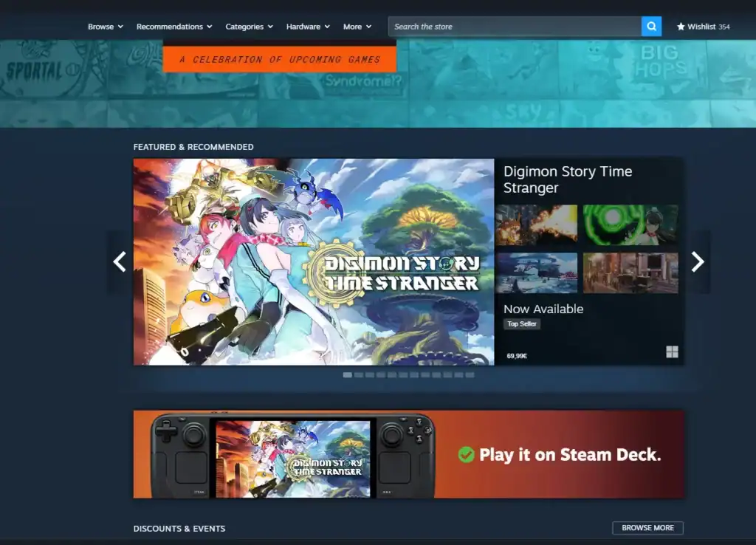The width and height of the screenshot is (756, 545).
Task: Click the Search the store field
Action: (515, 27)
